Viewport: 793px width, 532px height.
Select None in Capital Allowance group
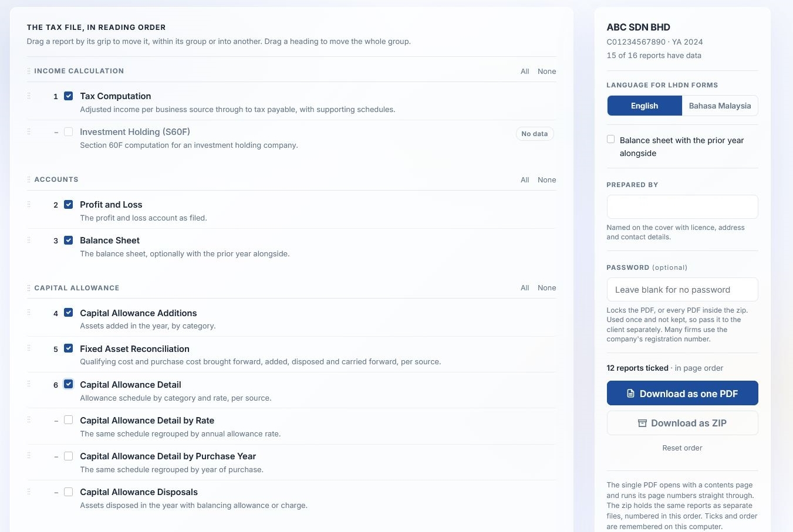[546, 288]
